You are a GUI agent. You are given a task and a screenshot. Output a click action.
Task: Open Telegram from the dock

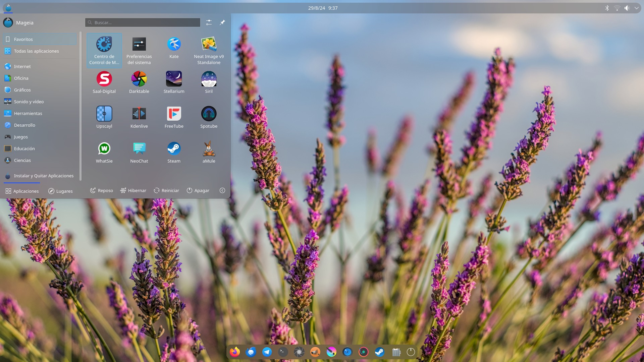267,352
